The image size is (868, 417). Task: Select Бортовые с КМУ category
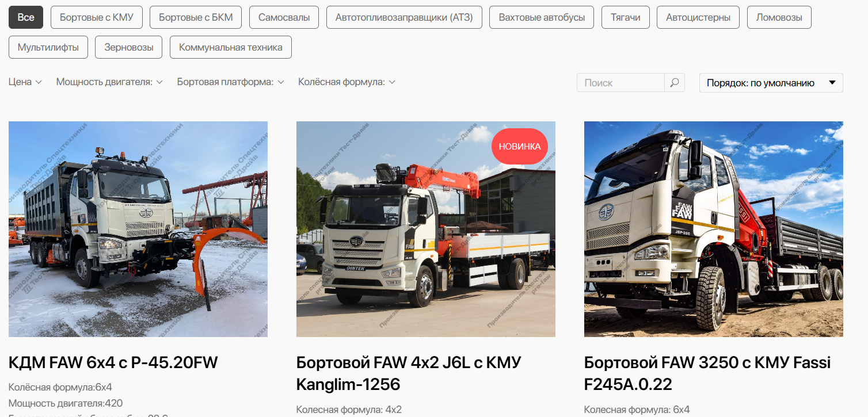97,17
